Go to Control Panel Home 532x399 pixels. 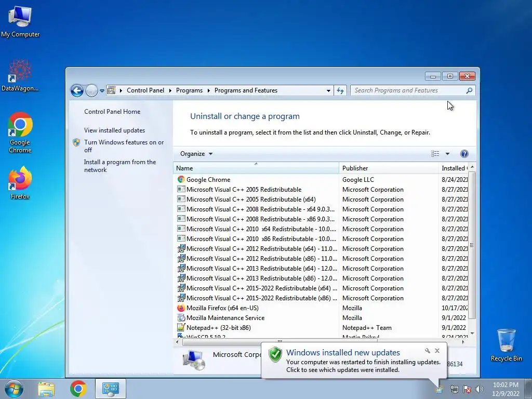(x=112, y=112)
